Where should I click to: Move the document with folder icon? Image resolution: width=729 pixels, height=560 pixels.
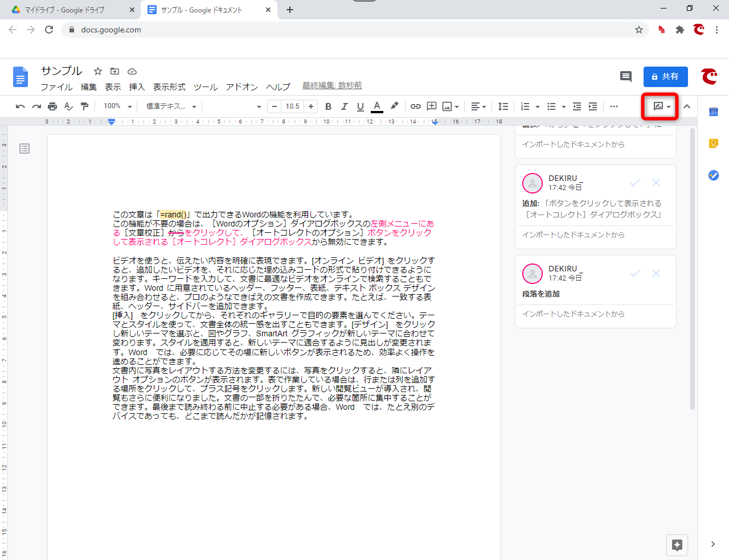click(115, 71)
